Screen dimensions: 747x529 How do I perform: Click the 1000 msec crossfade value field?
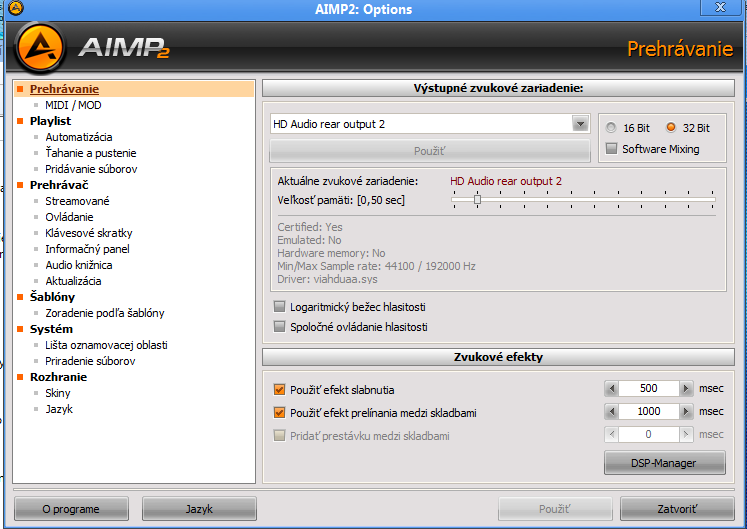(648, 411)
